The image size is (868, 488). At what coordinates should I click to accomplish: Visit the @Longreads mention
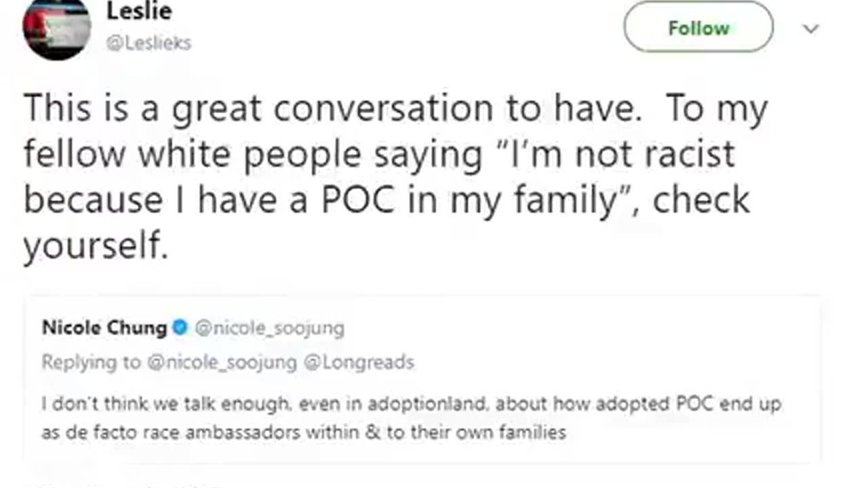pyautogui.click(x=359, y=363)
